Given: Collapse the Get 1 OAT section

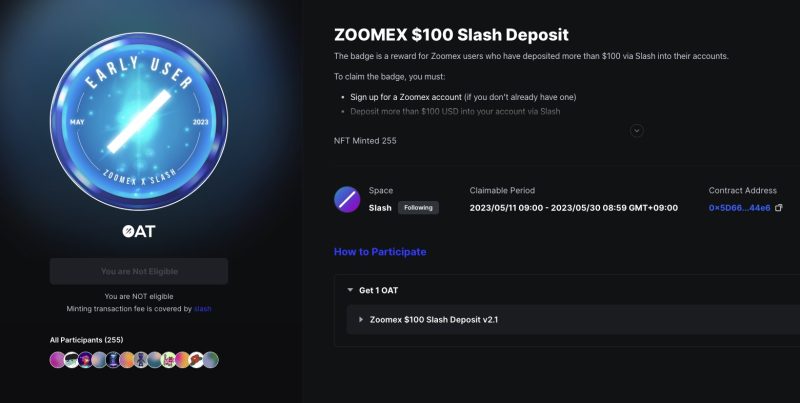Looking at the screenshot, I should tap(349, 290).
